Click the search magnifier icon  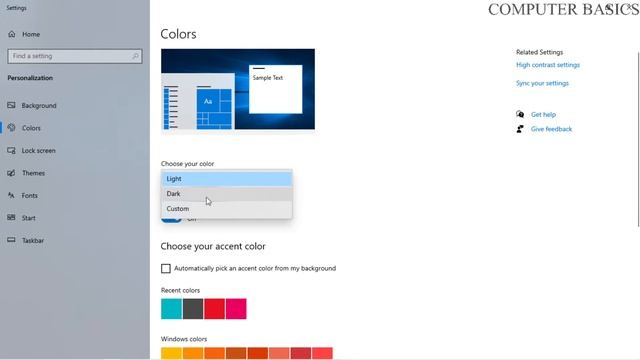pyautogui.click(x=135, y=56)
